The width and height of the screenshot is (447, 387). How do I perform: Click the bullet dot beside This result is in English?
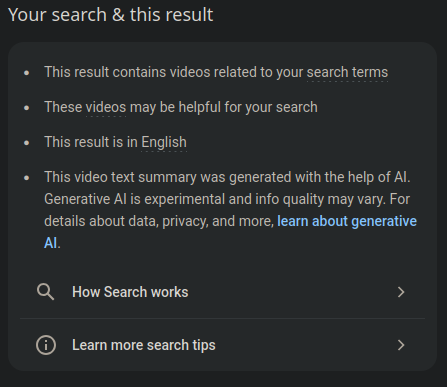(x=27, y=143)
